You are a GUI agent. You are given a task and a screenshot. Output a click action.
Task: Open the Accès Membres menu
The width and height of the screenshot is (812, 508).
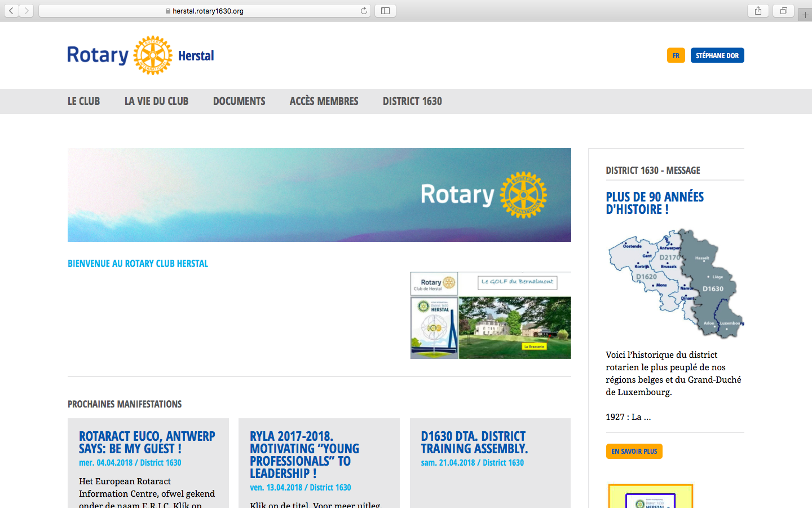pos(324,101)
